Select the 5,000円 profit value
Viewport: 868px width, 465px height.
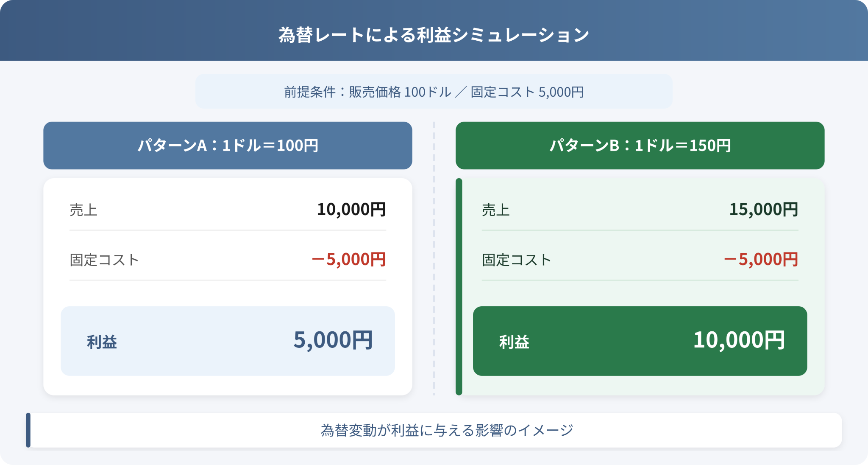pos(333,340)
